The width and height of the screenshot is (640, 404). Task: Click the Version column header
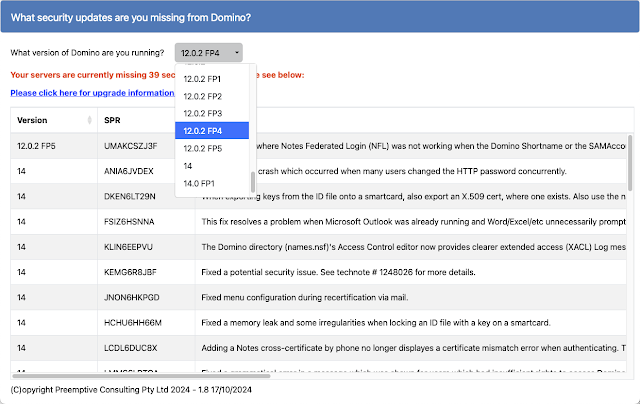[54, 120]
